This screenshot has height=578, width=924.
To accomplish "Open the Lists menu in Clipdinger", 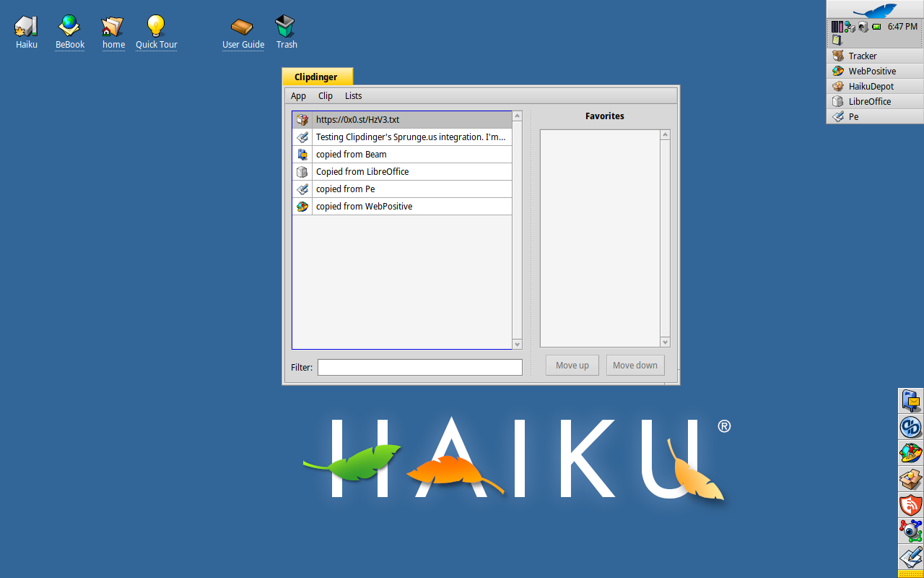I will pos(353,96).
